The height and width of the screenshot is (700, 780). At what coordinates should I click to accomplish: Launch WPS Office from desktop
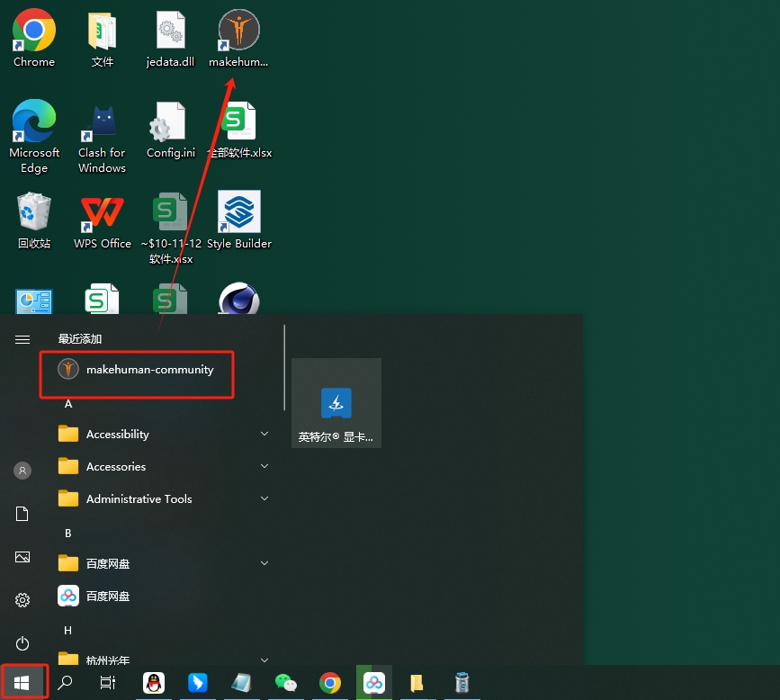point(102,220)
